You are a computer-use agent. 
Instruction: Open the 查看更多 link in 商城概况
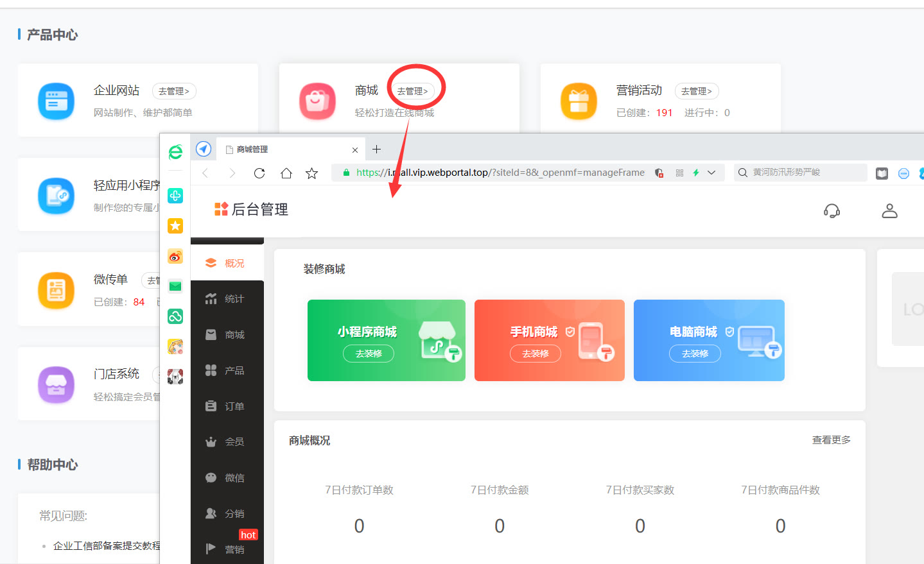click(830, 440)
